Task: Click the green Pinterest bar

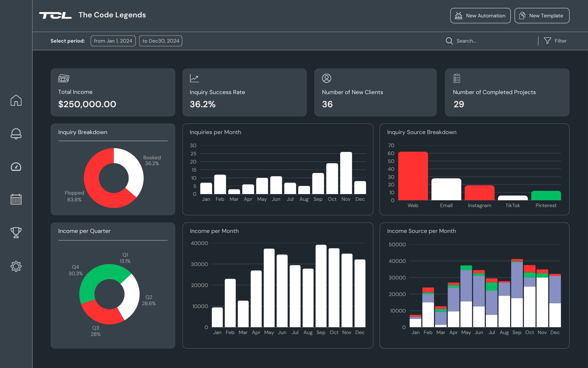Action: pos(546,196)
